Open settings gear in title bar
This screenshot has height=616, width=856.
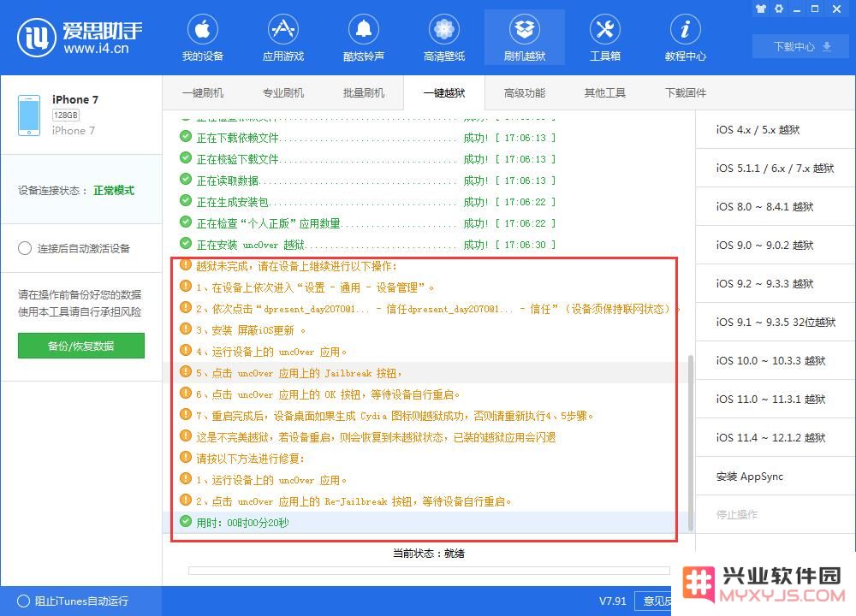pyautogui.click(x=779, y=9)
